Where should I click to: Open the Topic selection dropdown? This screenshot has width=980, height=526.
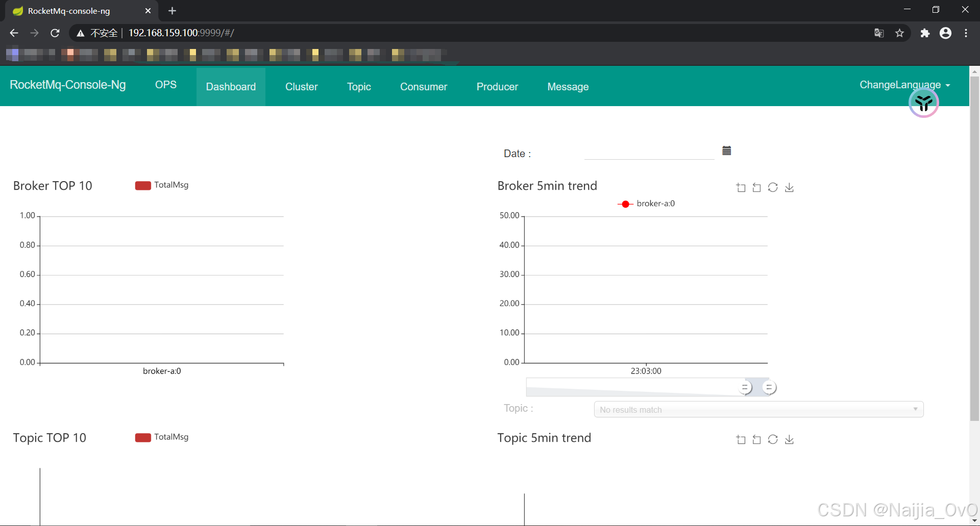coord(758,409)
